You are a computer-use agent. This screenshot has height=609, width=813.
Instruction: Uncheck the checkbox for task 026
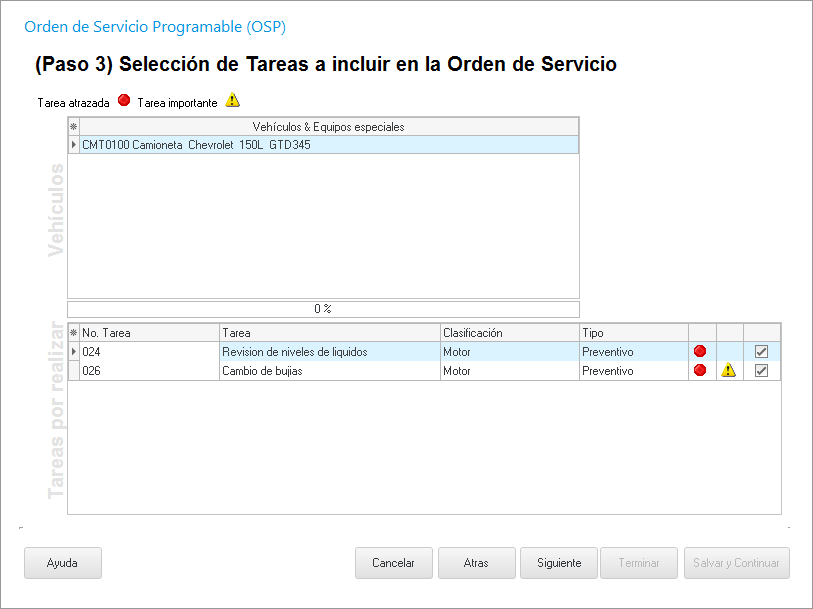tap(762, 370)
